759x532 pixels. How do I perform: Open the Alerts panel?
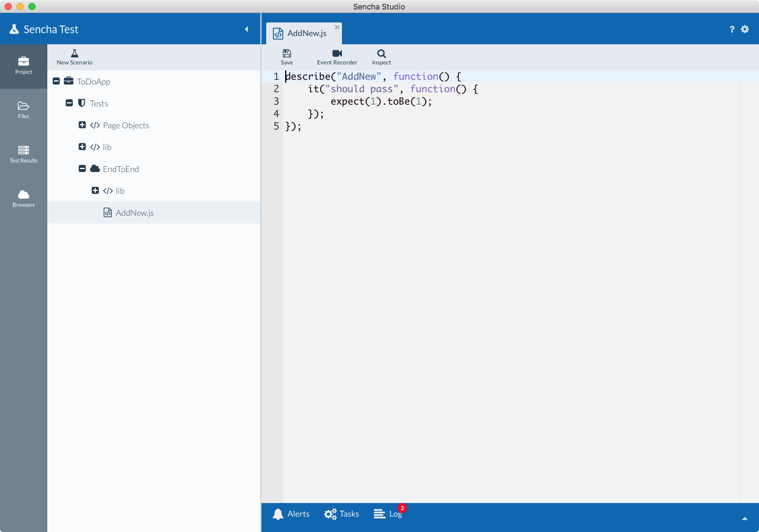291,514
